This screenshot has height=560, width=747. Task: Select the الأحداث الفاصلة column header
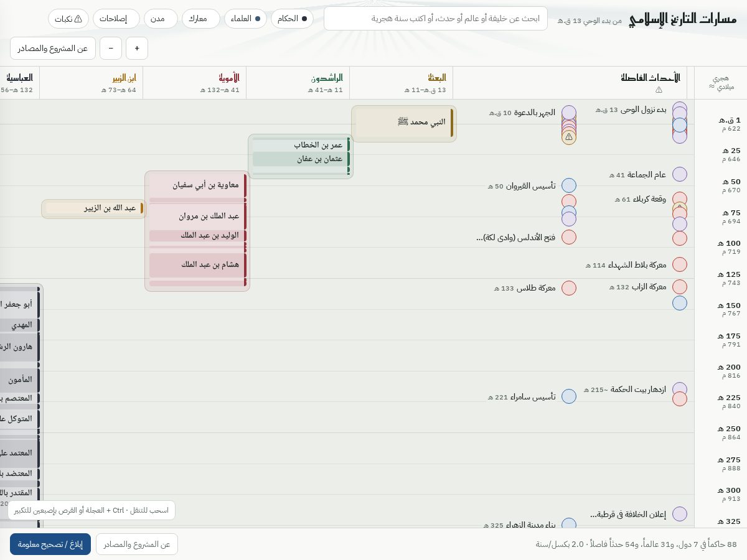pos(570,83)
